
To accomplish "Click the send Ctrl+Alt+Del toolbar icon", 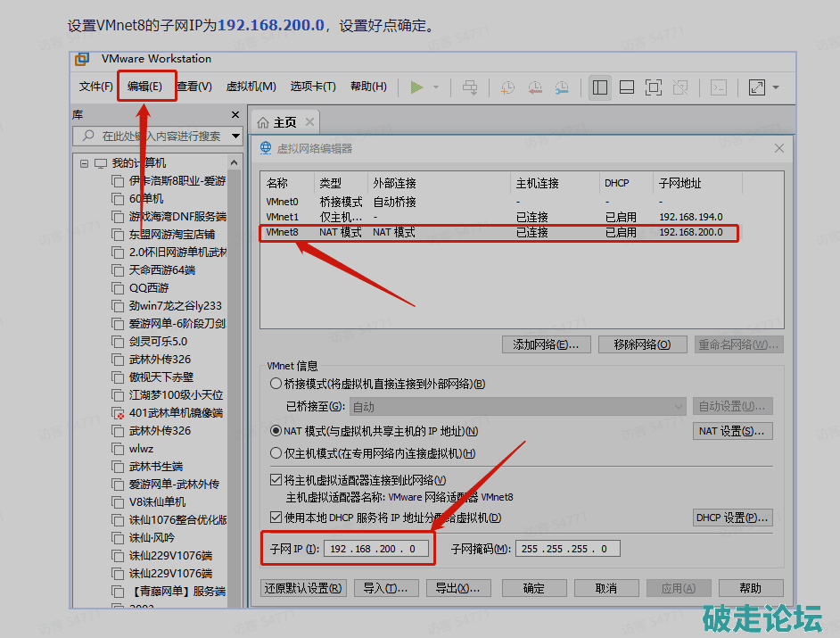I will coord(470,87).
